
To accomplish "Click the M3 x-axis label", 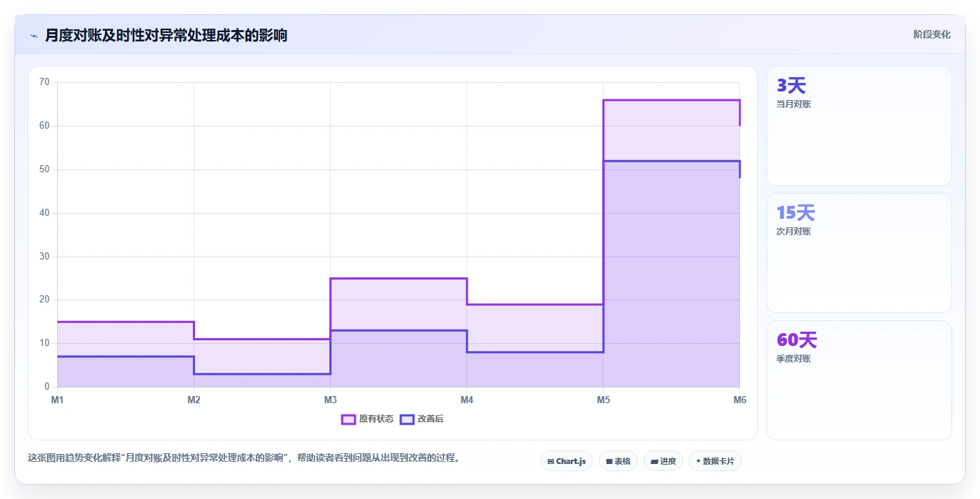I will click(330, 400).
